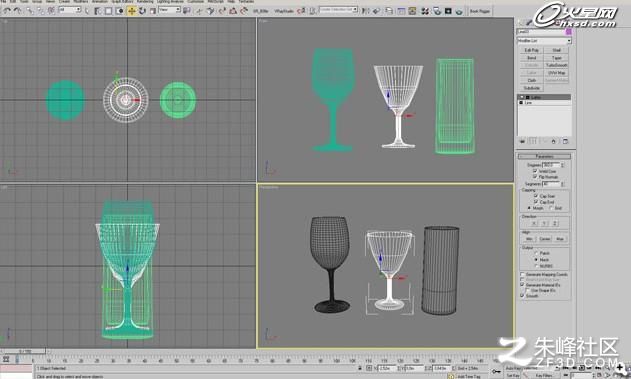Activate the Select and Rotate tool
This screenshot has width=631, height=379.
click(142, 11)
